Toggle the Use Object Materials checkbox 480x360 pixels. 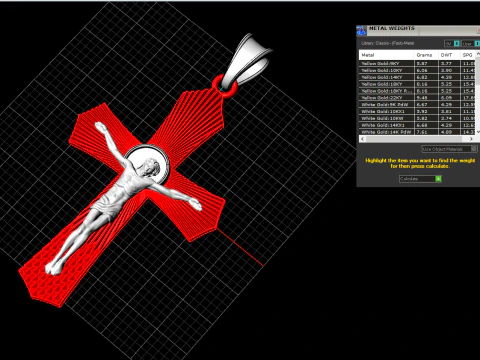473,149
